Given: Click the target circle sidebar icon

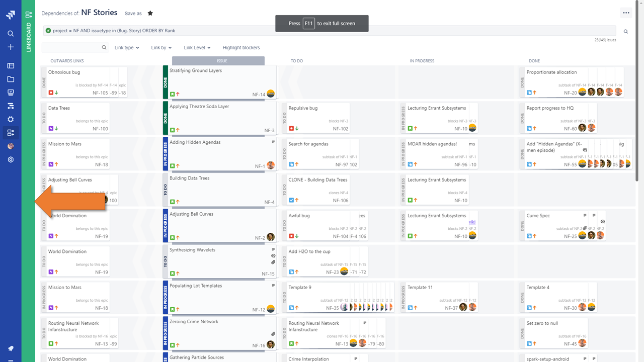Looking at the screenshot, I should 11,159.
